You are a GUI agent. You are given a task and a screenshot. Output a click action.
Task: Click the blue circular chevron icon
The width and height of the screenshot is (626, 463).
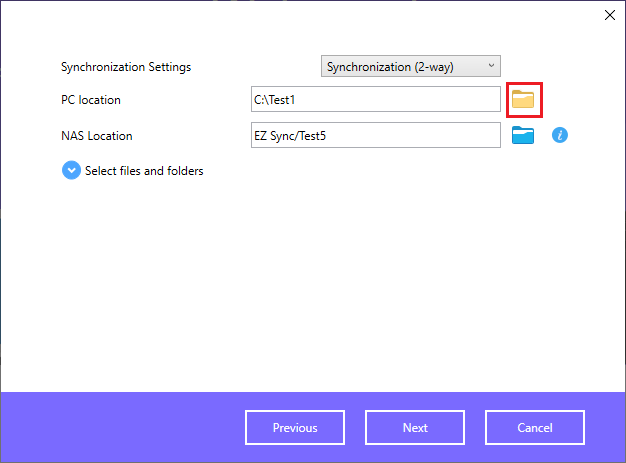71,170
